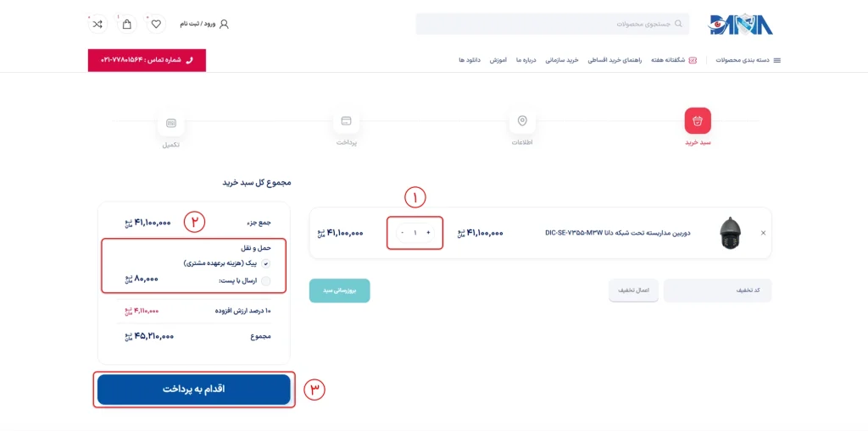Click the search magnifier icon
Image resolution: width=868 pixels, height=431 pixels.
pyautogui.click(x=678, y=24)
